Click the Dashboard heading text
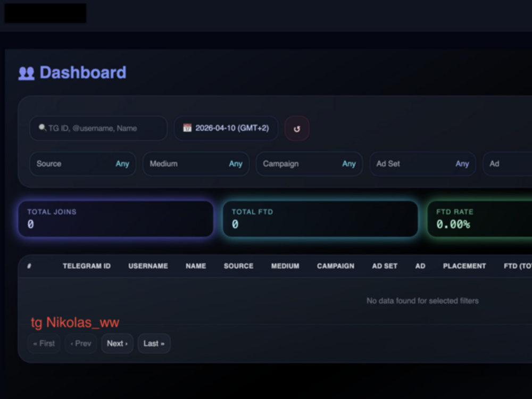Image resolution: width=532 pixels, height=399 pixels. (x=83, y=72)
